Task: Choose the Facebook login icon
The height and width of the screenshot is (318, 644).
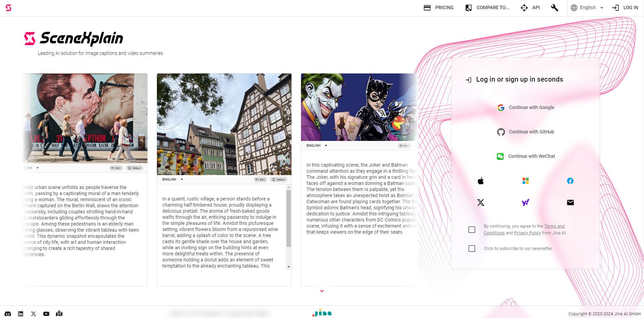Action: click(x=570, y=181)
